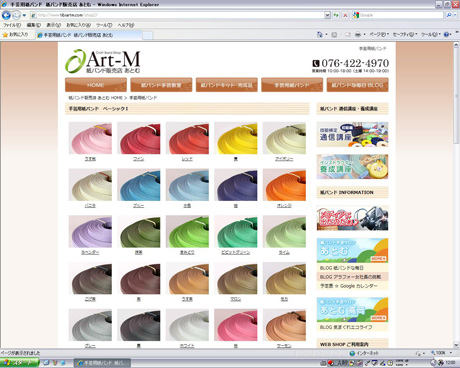Select the open browser page tab
460x368 pixels.
tap(89, 35)
